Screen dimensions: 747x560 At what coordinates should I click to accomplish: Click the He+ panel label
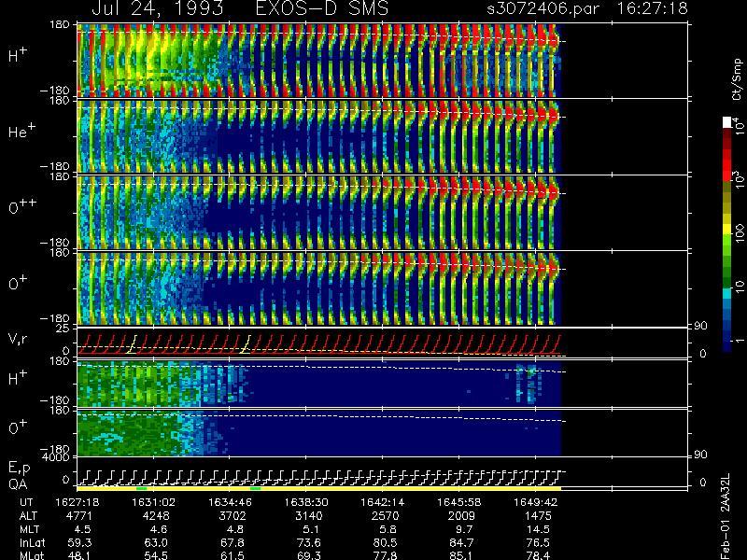21,131
